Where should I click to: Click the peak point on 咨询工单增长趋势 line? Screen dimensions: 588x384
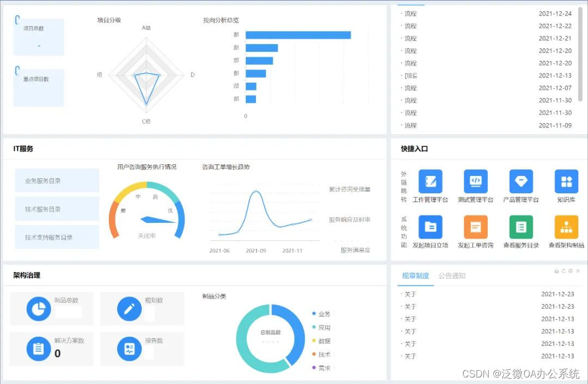pos(256,191)
